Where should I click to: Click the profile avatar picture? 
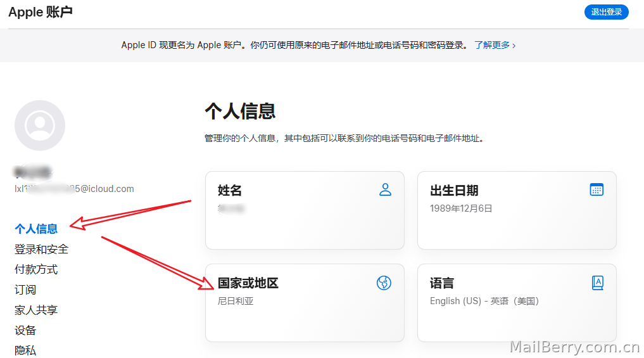(x=40, y=125)
